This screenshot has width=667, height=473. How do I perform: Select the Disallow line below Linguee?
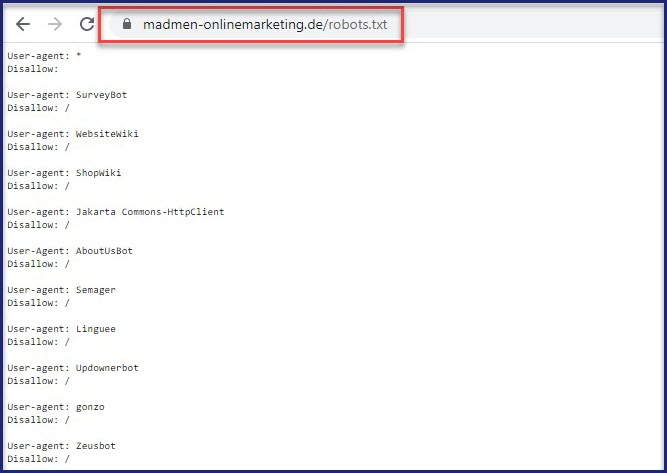coord(38,342)
